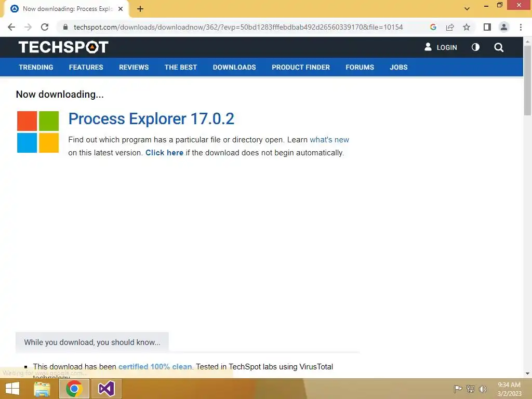This screenshot has height=399, width=532.
Task: Open File Explorer from the taskbar
Action: (x=42, y=389)
